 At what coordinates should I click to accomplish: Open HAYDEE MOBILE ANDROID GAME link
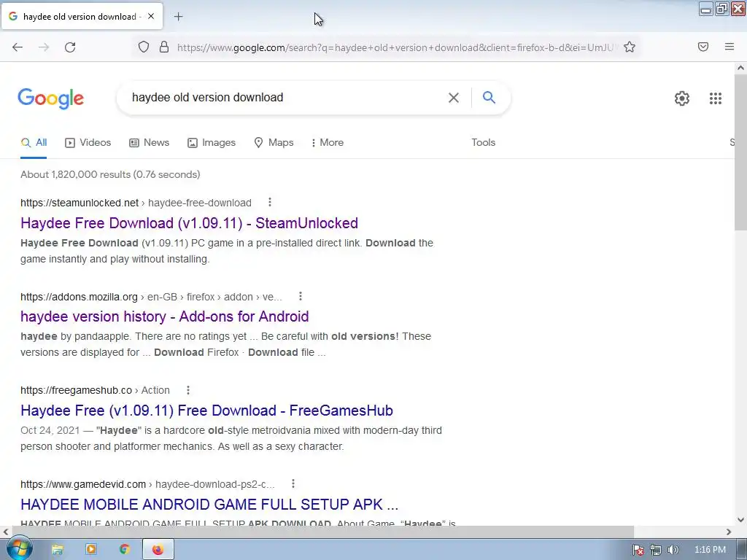pyautogui.click(x=209, y=504)
